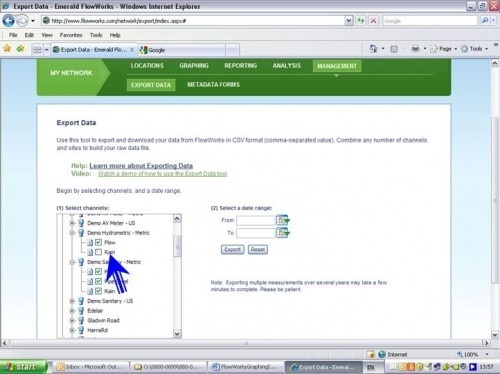This screenshot has width=500, height=374.
Task: Open the Metadata Forms sub-tab
Action: coord(213,85)
